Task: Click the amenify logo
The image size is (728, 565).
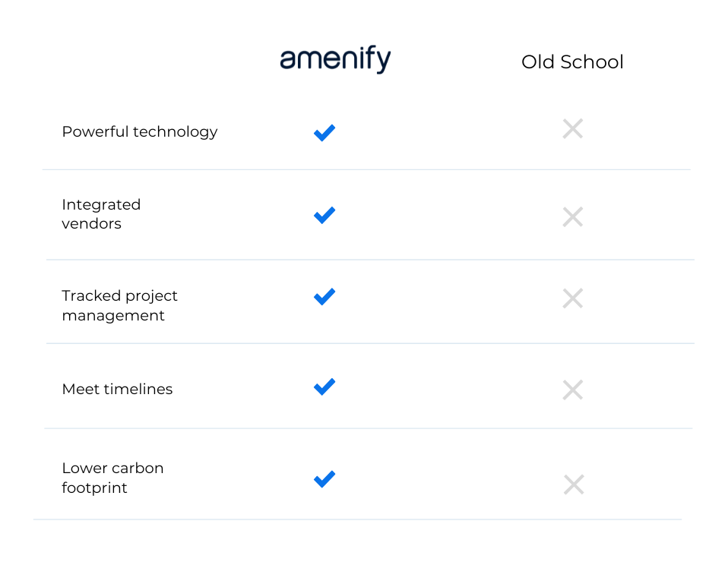Action: click(x=335, y=59)
